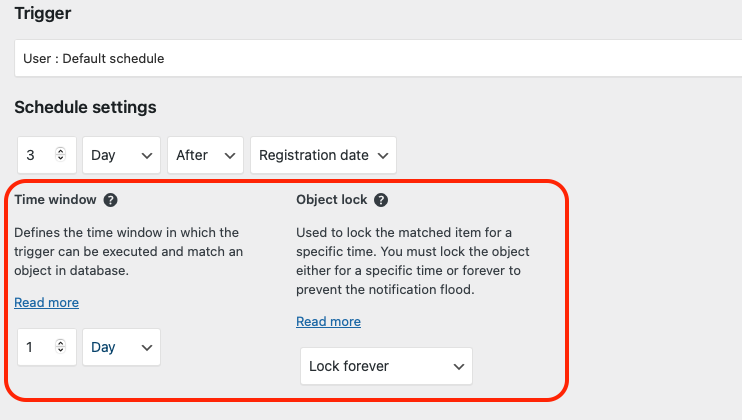Click the Time window label text
The width and height of the screenshot is (742, 420).
tap(55, 200)
